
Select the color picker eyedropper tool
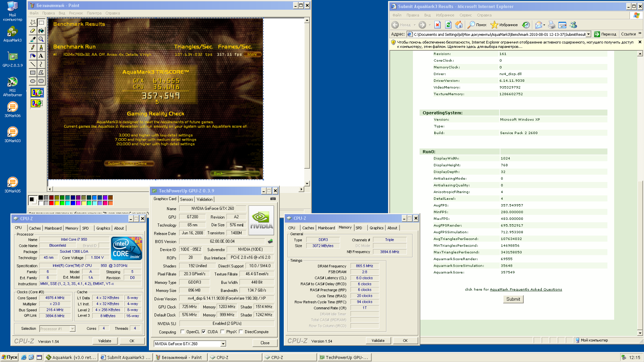[33, 39]
